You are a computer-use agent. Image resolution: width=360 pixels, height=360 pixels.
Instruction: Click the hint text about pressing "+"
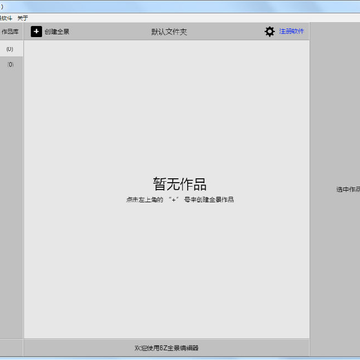coord(180,200)
